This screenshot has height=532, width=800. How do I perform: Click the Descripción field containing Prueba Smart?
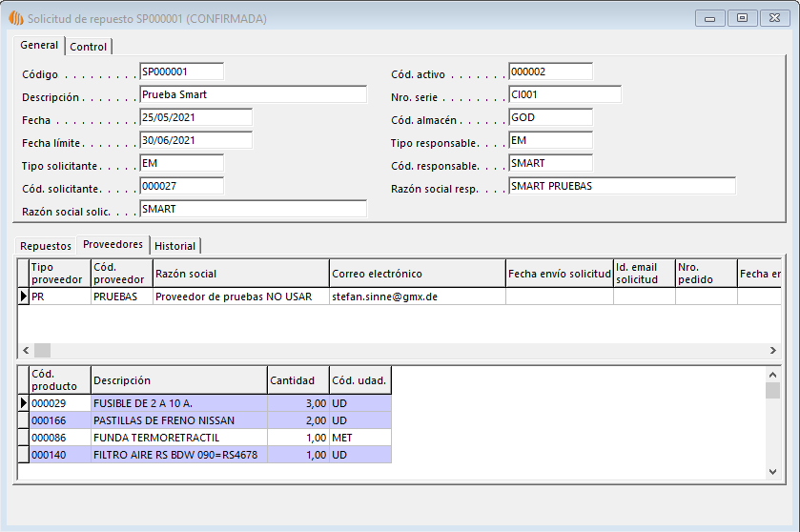[252, 94]
